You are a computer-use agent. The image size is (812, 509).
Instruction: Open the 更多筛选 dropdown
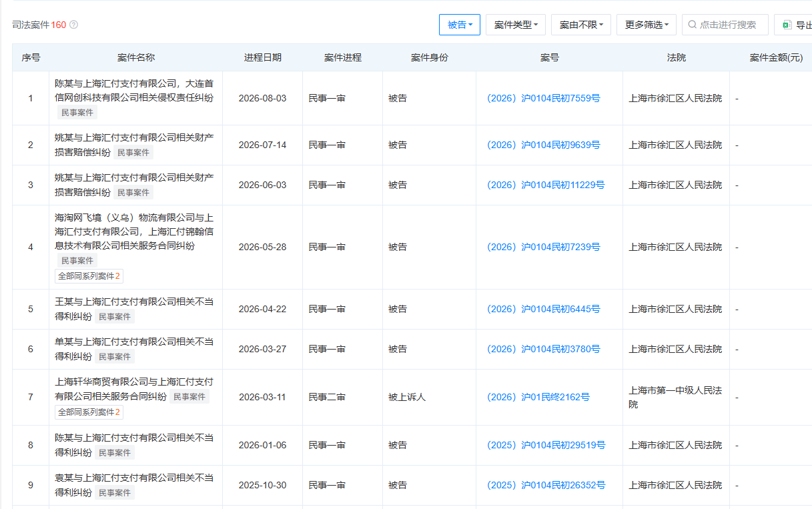(x=647, y=25)
